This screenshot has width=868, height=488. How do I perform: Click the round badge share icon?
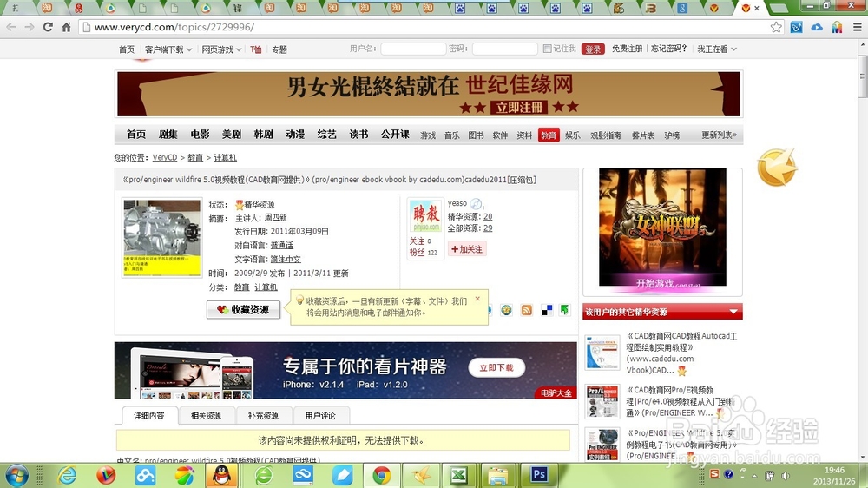(506, 310)
